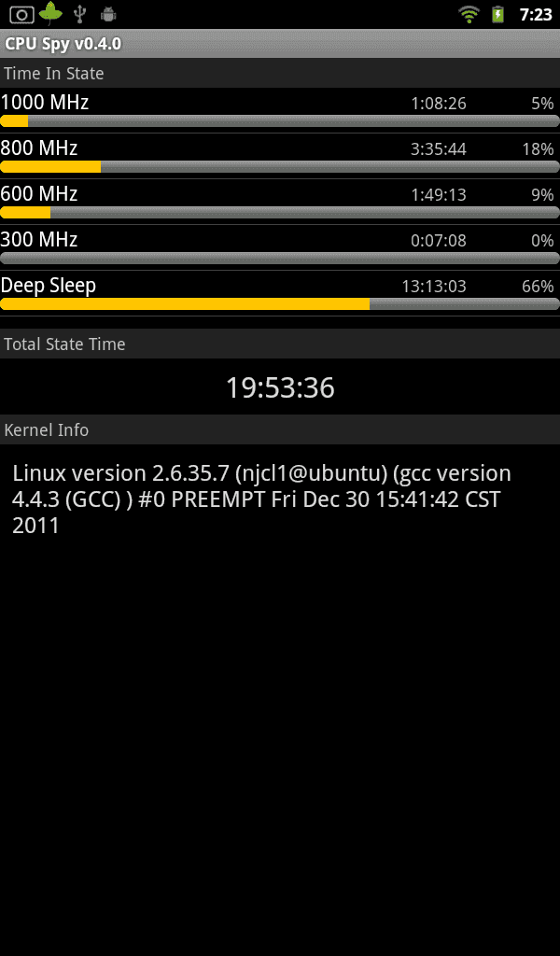Tap the battery charging icon
Image resolution: width=560 pixels, height=956 pixels.
(x=497, y=14)
